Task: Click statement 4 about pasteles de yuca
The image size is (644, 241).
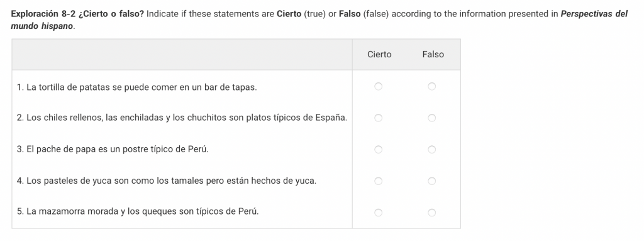Action: [x=167, y=181]
